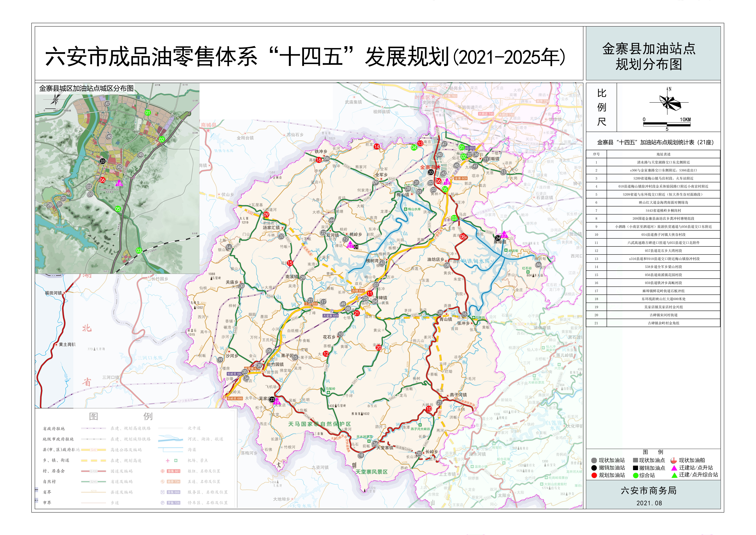Click the table heading 加油站布点规划统计表 (21座)
Screen dimensions: 756x535
655,142
